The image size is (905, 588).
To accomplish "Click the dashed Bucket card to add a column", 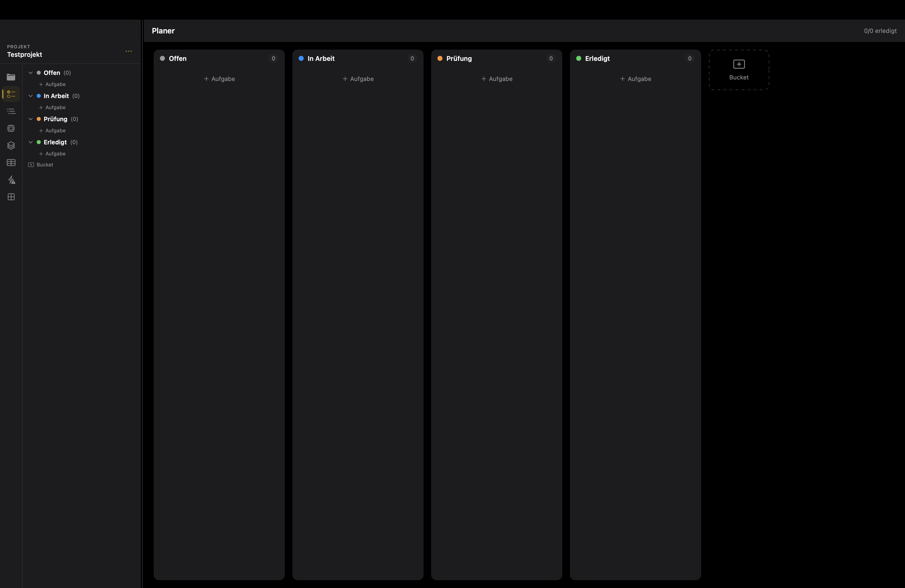I will point(738,70).
